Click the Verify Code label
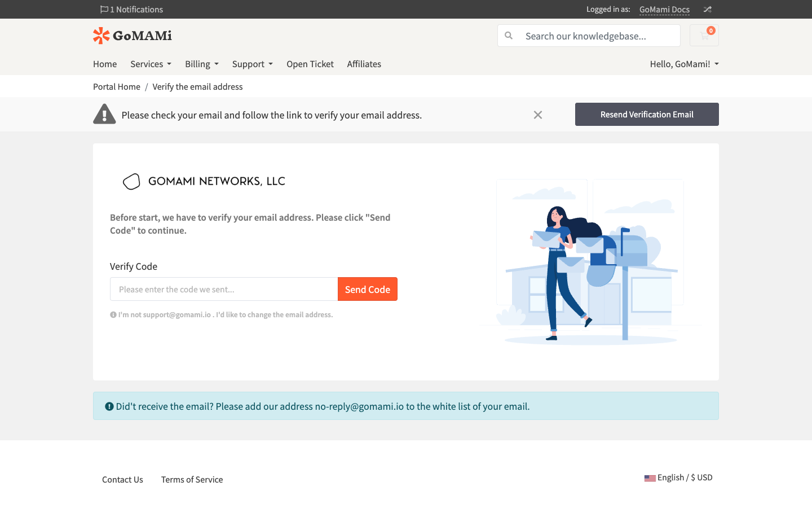Image resolution: width=812 pixels, height=508 pixels. point(134,266)
